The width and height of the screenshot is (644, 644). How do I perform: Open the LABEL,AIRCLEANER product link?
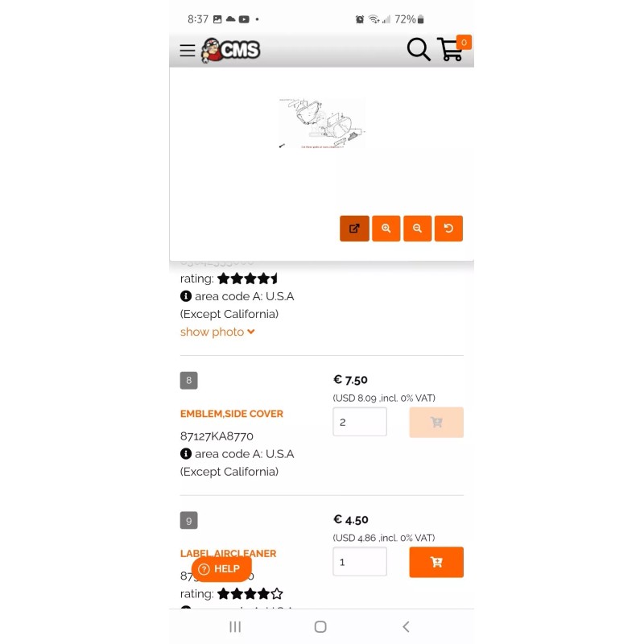pos(228,553)
